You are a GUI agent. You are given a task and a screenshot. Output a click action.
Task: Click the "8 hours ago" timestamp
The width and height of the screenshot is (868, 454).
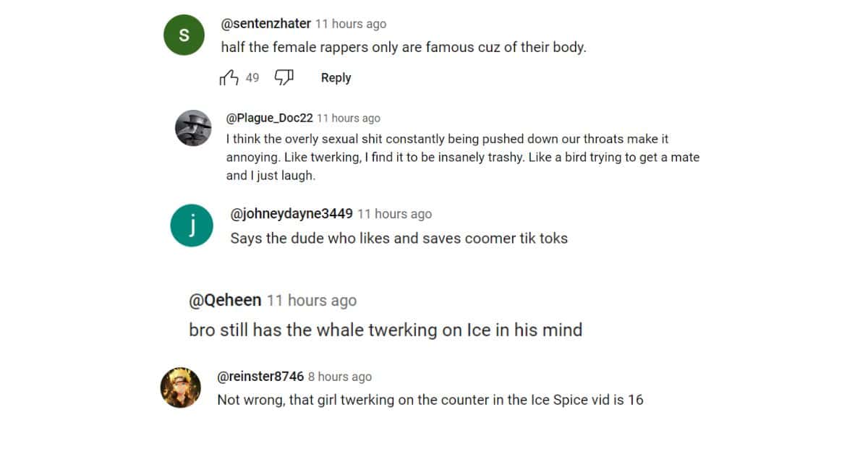pyautogui.click(x=340, y=377)
